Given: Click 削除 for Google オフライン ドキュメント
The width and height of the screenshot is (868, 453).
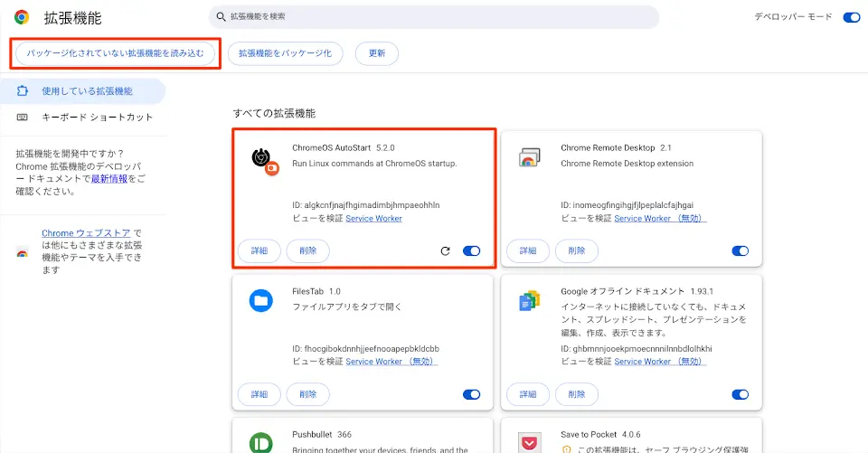Looking at the screenshot, I should 577,394.
